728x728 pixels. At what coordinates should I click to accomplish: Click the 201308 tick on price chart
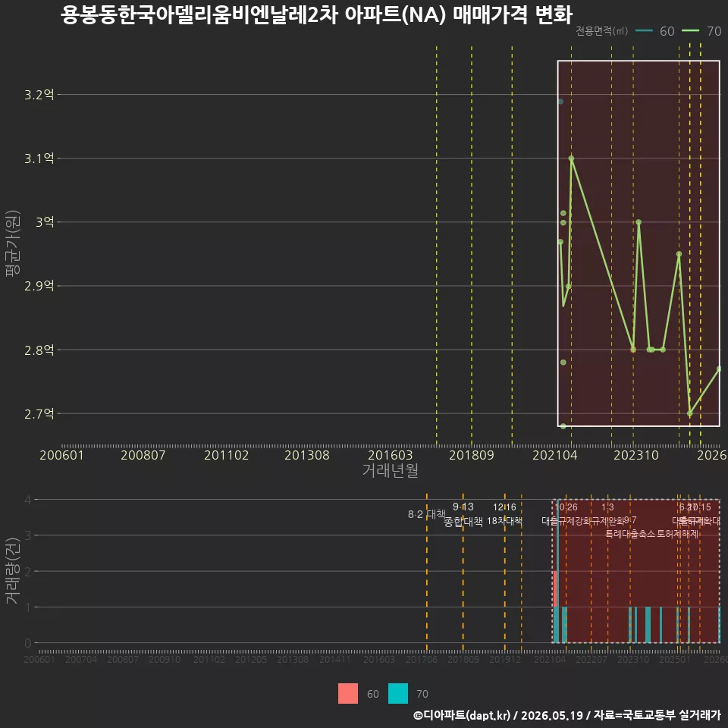pos(307,455)
